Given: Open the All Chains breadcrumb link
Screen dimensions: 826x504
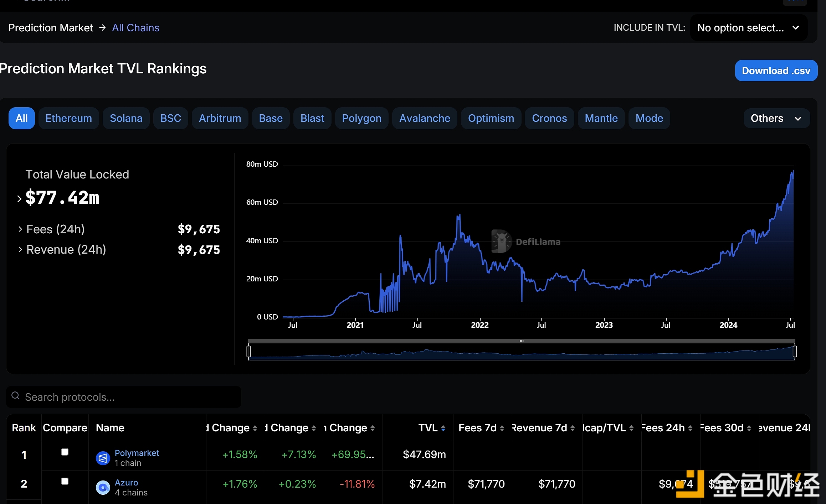Looking at the screenshot, I should click(x=136, y=28).
